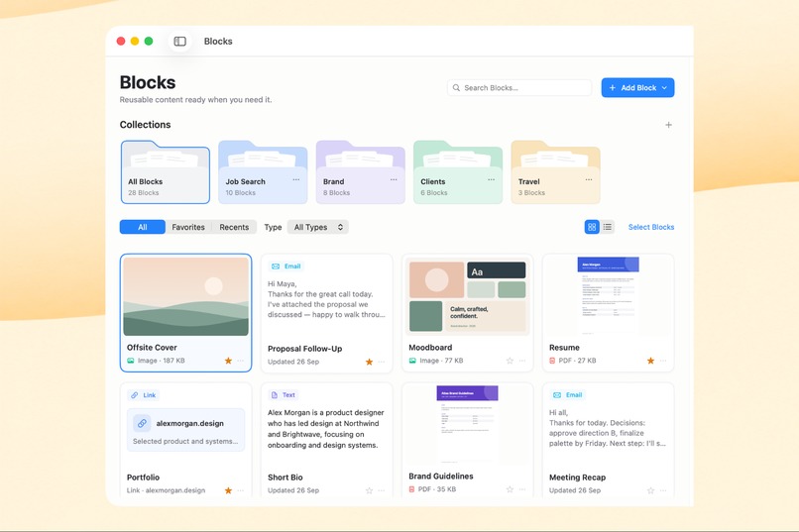
Task: Unfavorite the Proposal Follow-Up star
Action: point(369,362)
